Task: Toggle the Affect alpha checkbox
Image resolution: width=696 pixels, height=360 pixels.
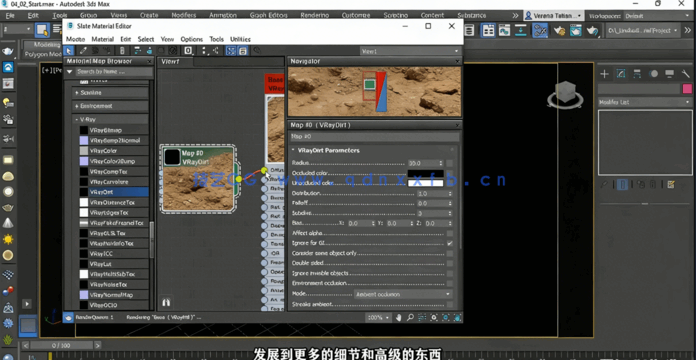Action: coord(450,233)
